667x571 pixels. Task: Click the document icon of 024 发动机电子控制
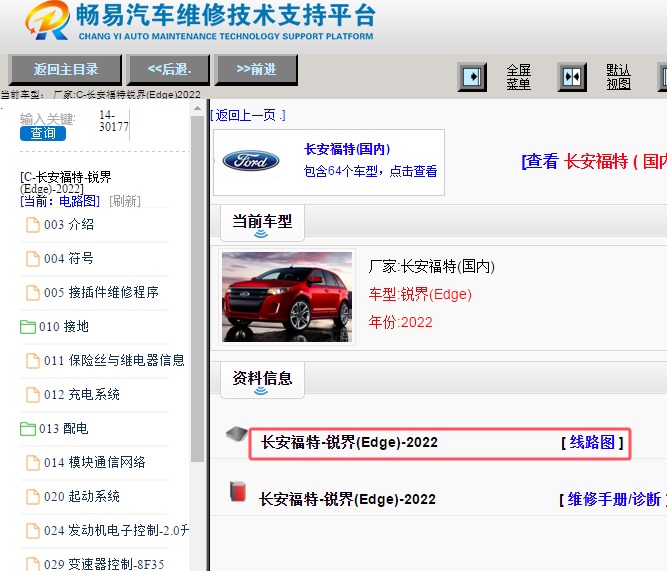click(33, 531)
